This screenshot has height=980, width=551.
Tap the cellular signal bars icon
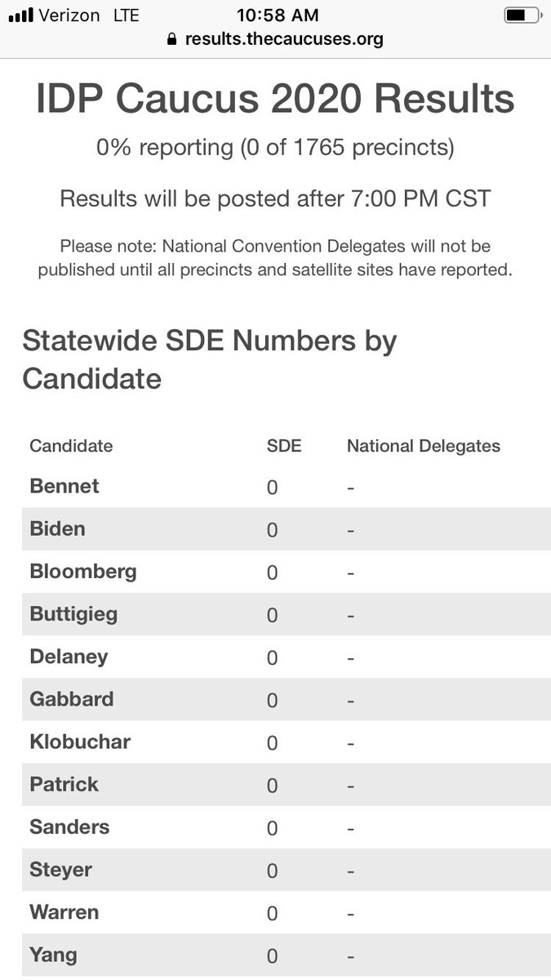[x=20, y=16]
